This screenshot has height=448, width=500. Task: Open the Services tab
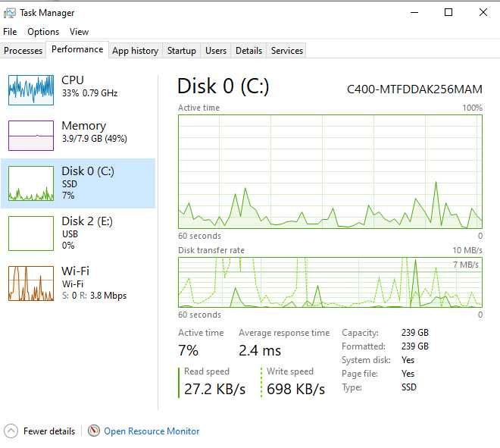[287, 51]
